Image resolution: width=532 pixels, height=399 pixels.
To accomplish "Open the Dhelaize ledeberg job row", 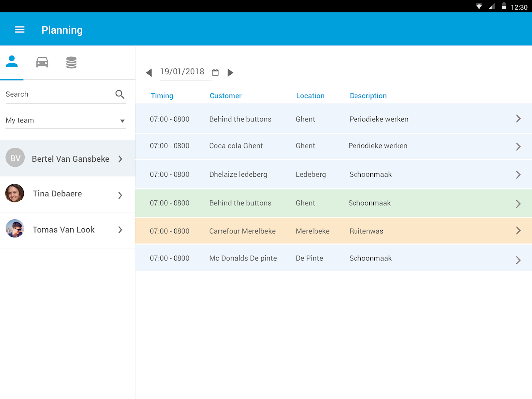I will (x=333, y=175).
